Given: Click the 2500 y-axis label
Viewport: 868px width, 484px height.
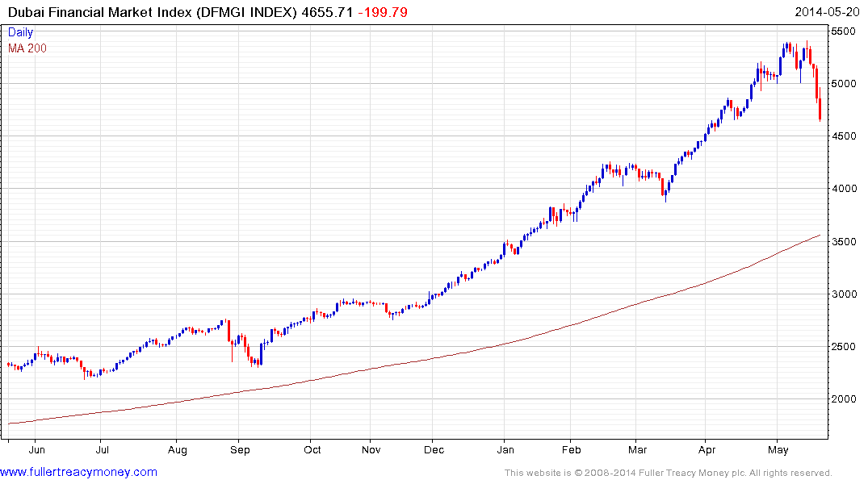Looking at the screenshot, I should pos(845,347).
